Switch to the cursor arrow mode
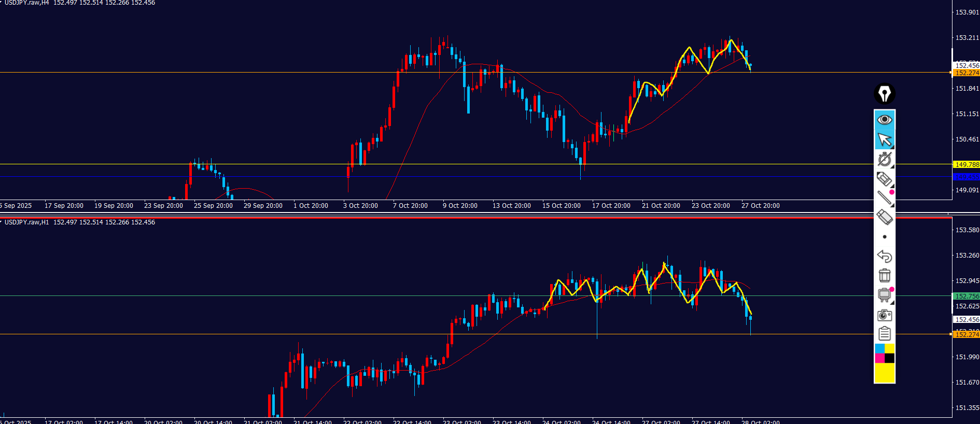980x424 pixels. (884, 139)
